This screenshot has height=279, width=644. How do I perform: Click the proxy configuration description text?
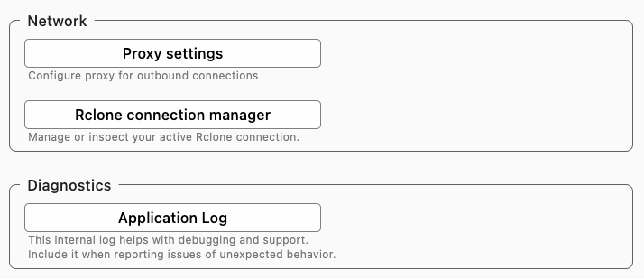(143, 75)
